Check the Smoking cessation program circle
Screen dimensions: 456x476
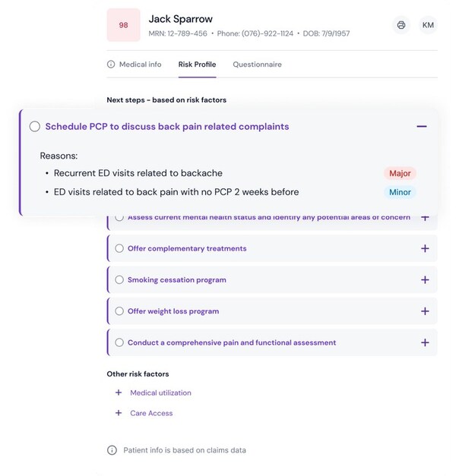119,279
